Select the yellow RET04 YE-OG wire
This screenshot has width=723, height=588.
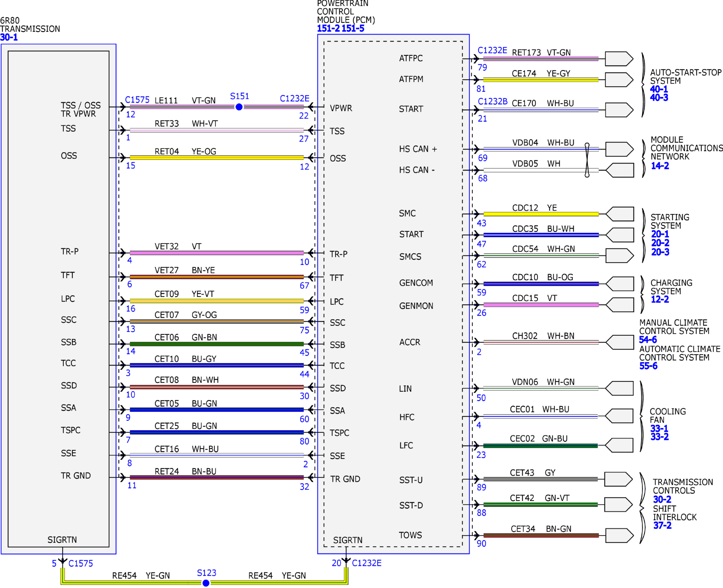click(x=217, y=158)
